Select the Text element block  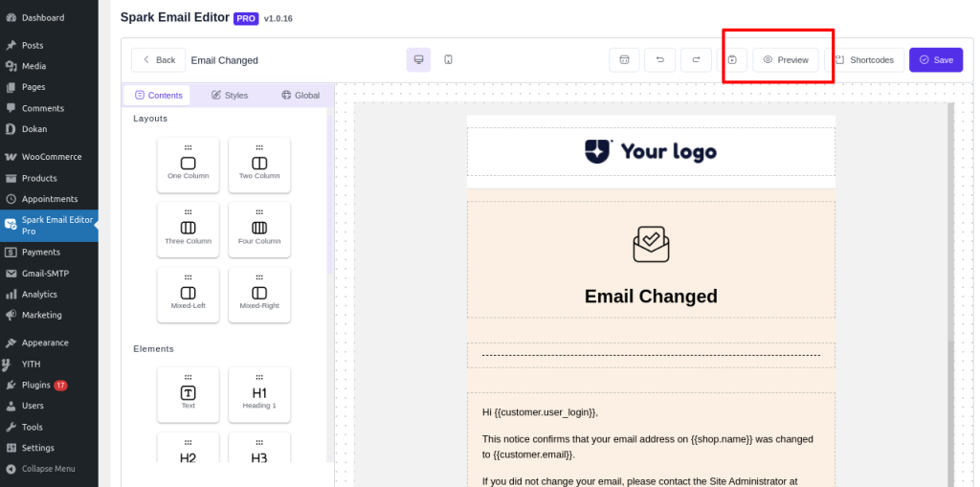(188, 394)
